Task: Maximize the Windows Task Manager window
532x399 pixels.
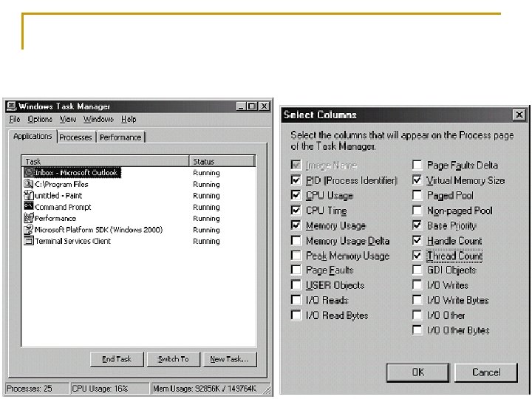Action: point(252,106)
